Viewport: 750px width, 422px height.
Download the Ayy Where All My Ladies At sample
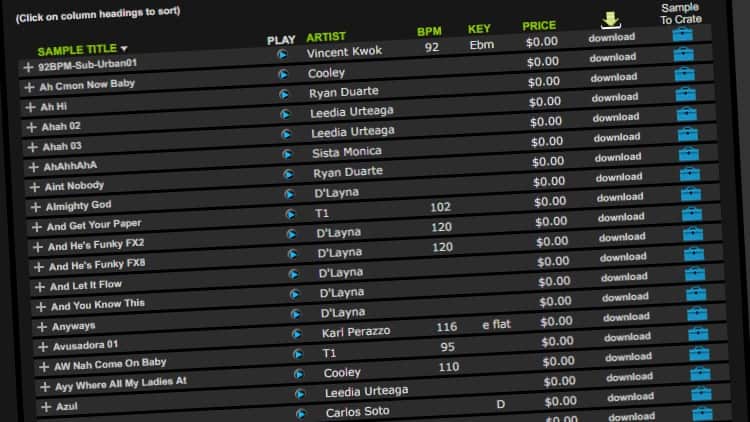coord(629,357)
